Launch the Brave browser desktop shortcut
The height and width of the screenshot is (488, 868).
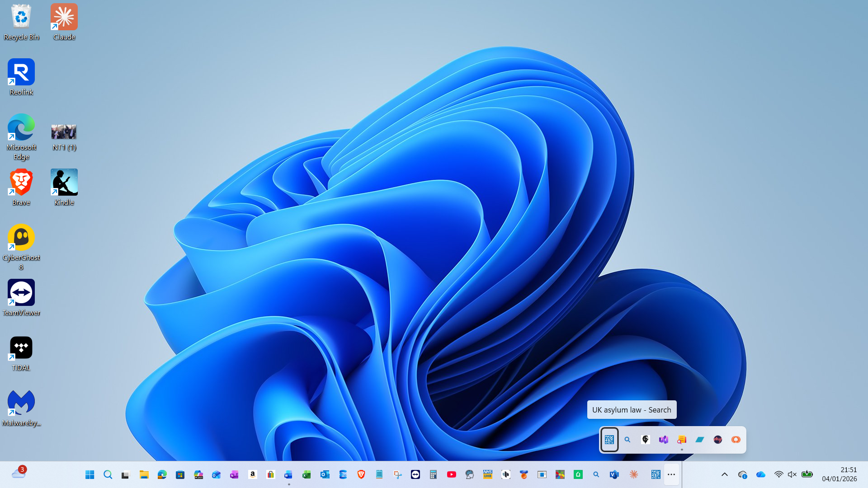pos(21,183)
